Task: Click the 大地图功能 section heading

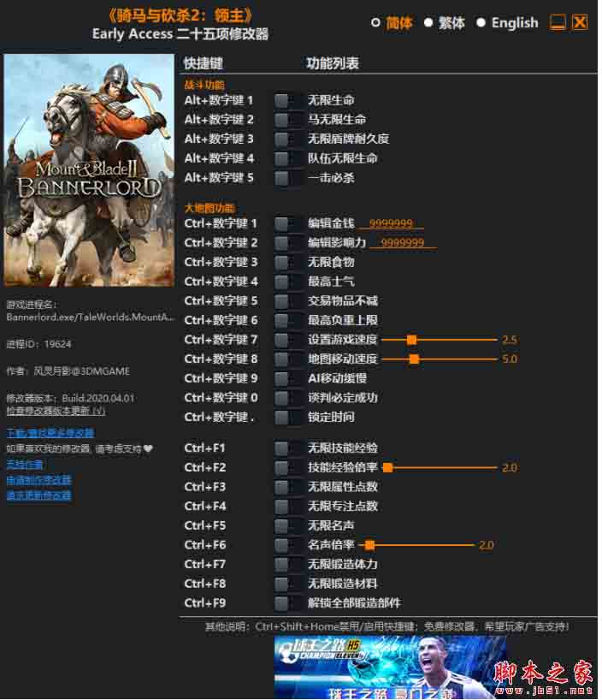Action: click(210, 208)
